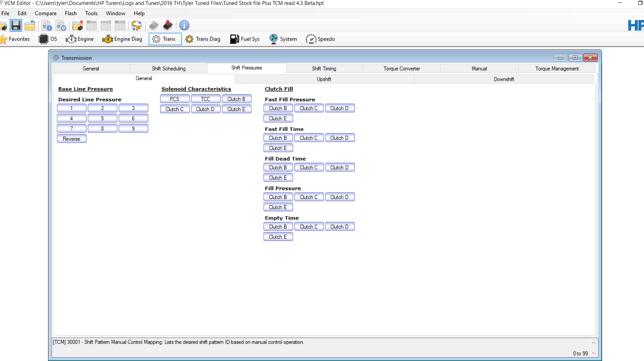Open Desired Line Pressure table 9
This screenshot has height=361, width=644.
133,129
